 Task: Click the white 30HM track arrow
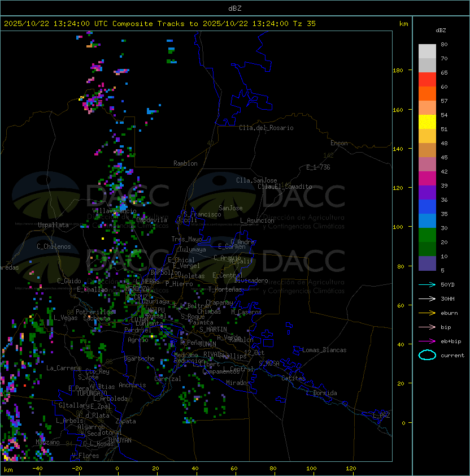point(427,299)
